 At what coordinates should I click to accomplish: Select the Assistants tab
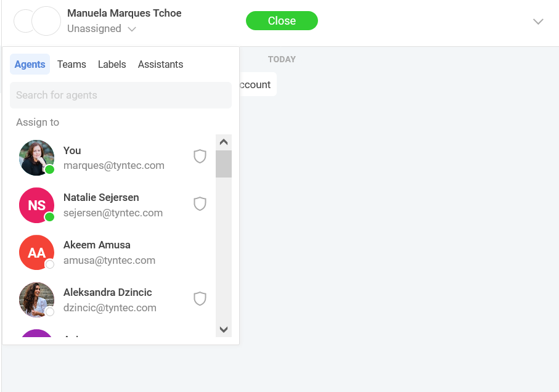coord(160,65)
